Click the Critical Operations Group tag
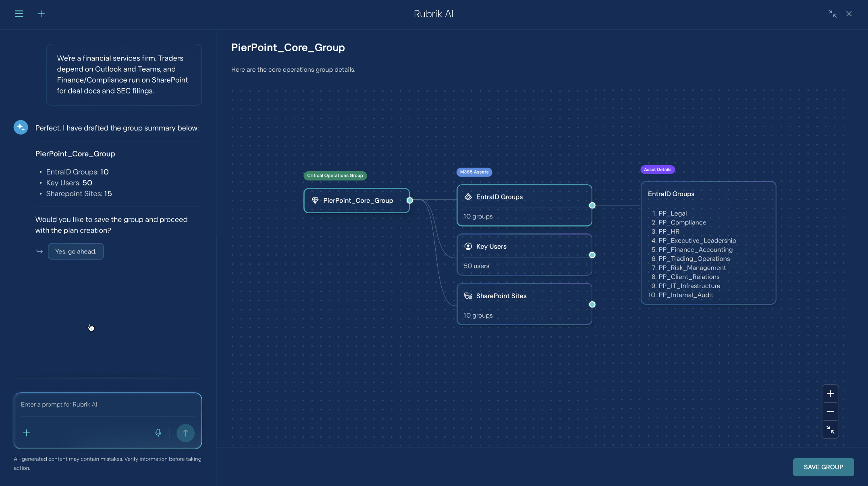 335,176
